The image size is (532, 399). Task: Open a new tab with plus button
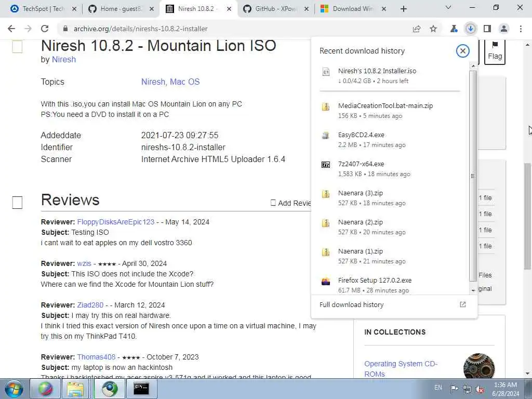[403, 9]
